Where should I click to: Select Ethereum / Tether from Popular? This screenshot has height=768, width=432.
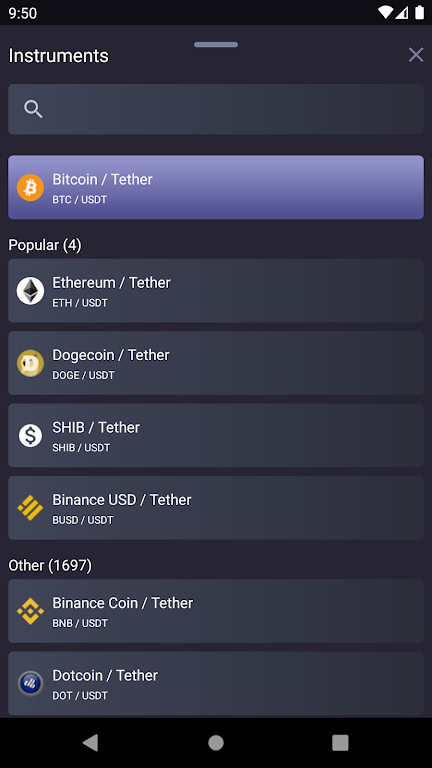click(216, 290)
